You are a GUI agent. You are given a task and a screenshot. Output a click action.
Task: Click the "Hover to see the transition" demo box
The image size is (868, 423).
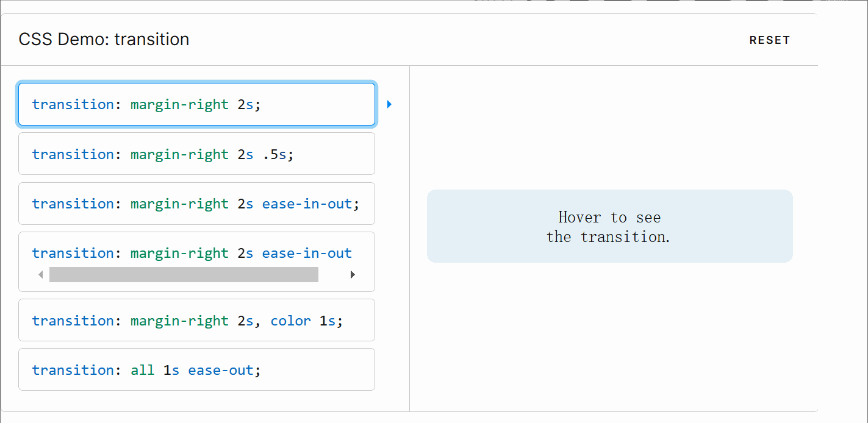pyautogui.click(x=609, y=226)
